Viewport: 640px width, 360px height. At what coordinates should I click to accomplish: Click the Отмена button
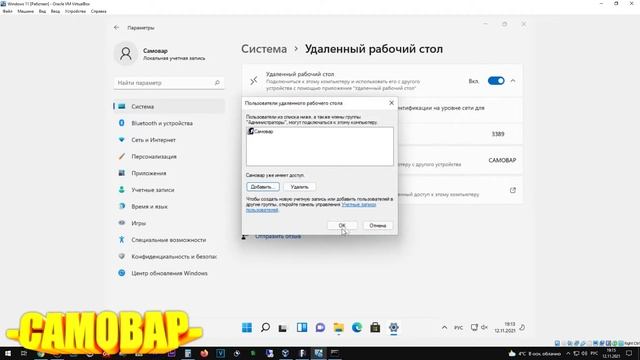pos(378,225)
